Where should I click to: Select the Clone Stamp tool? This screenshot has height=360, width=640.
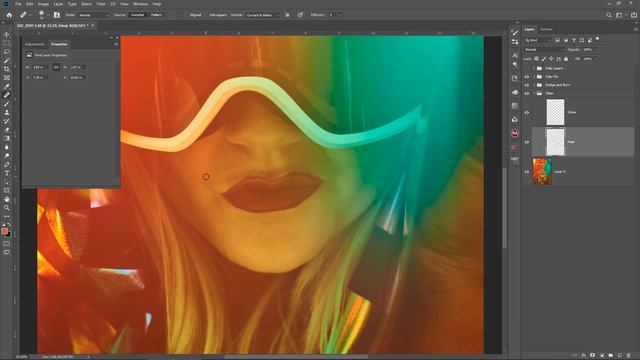pyautogui.click(x=7, y=112)
